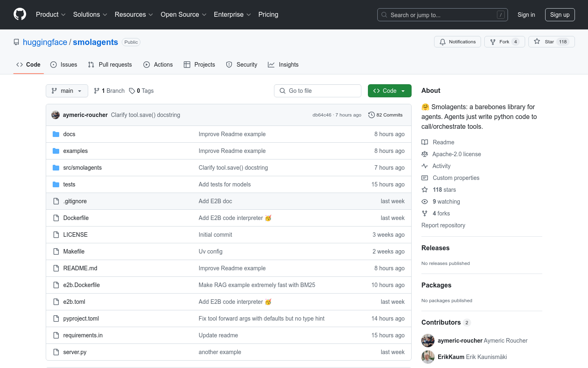
Task: Click the Report repository link
Action: point(443,225)
